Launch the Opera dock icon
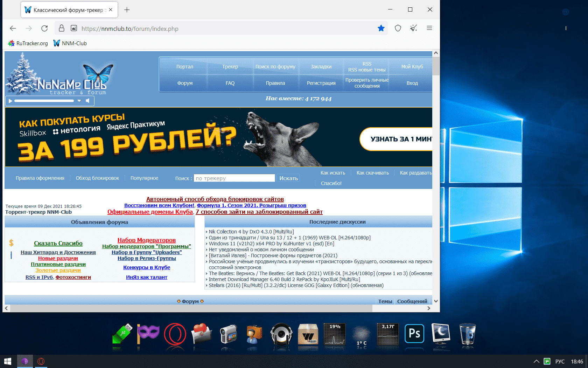The width and height of the screenshot is (588, 368). click(x=175, y=334)
